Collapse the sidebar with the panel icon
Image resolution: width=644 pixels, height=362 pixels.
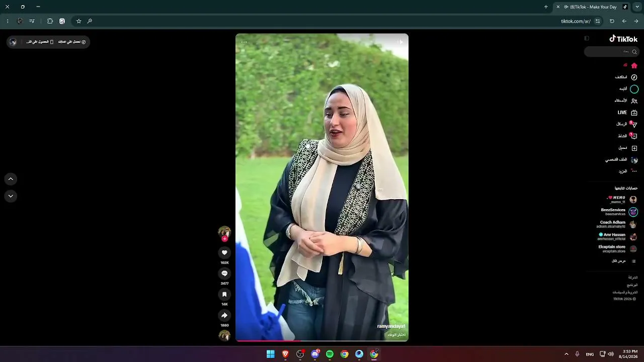(x=587, y=38)
